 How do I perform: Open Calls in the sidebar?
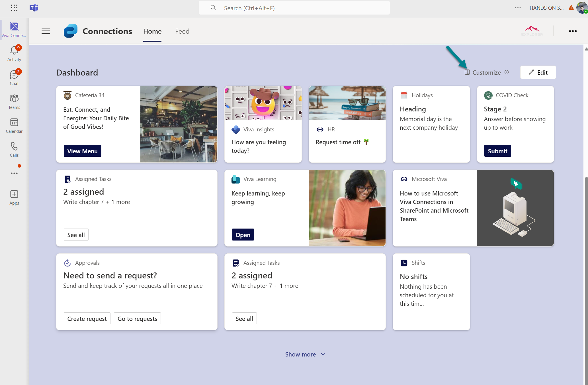(14, 147)
